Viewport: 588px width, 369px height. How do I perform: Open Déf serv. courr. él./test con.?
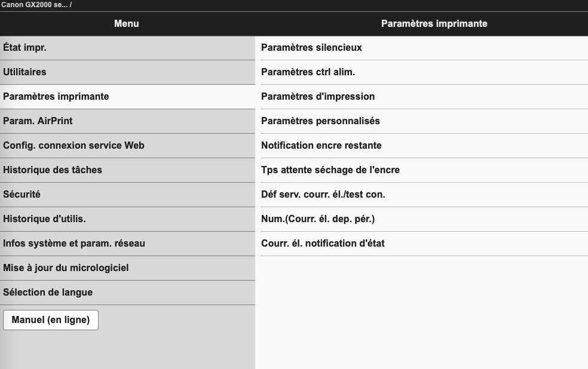[x=323, y=195]
